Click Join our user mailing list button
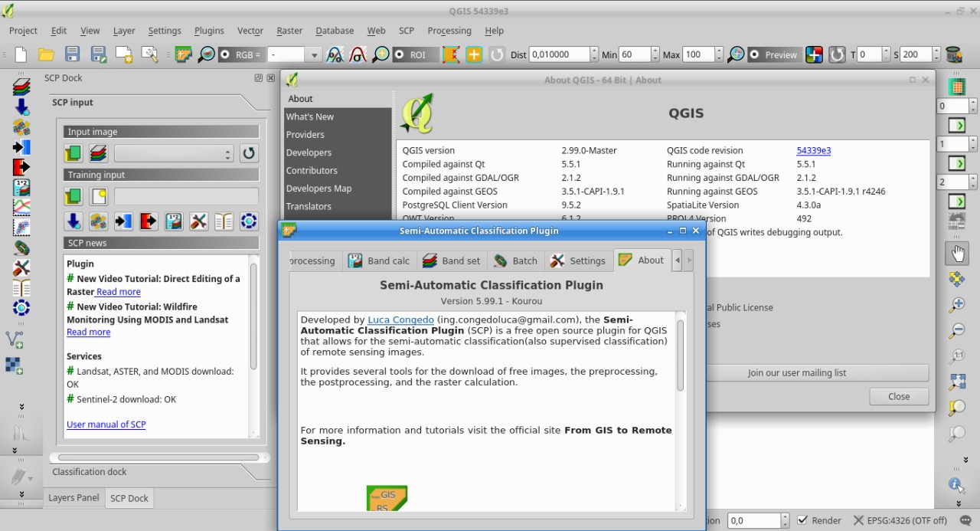Image resolution: width=980 pixels, height=531 pixels. [x=797, y=372]
